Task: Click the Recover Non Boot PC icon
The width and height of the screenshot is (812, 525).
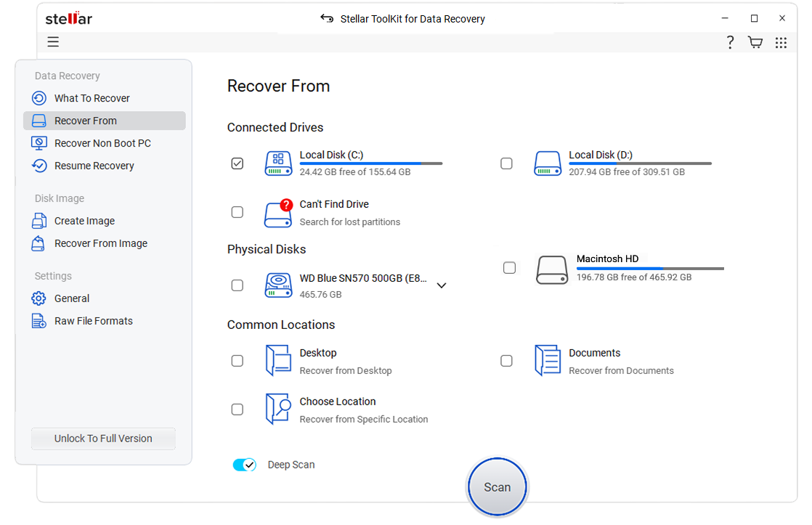Action: (39, 143)
